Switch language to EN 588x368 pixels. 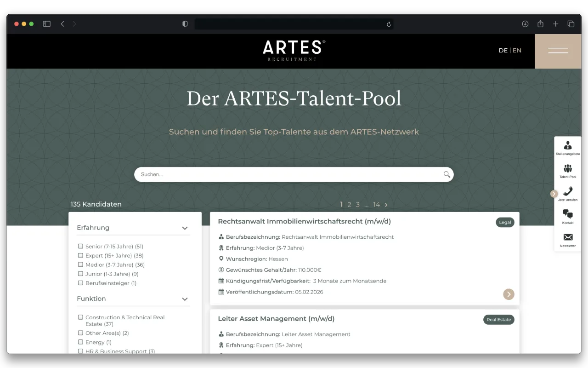click(517, 51)
